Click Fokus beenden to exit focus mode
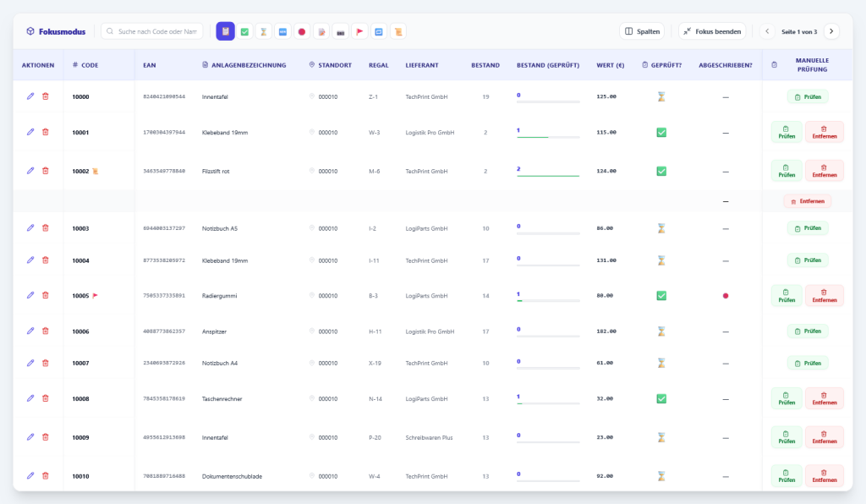Viewport: 866px width, 504px height. (712, 31)
